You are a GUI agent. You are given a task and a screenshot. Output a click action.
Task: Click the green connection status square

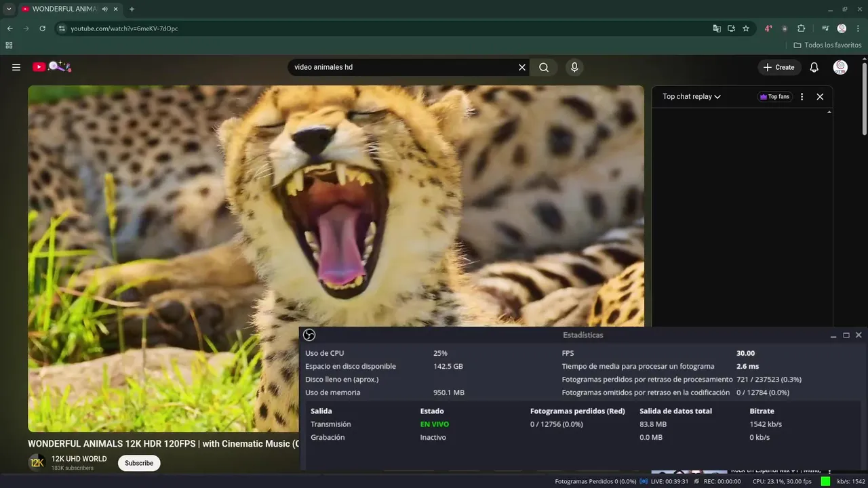point(825,481)
